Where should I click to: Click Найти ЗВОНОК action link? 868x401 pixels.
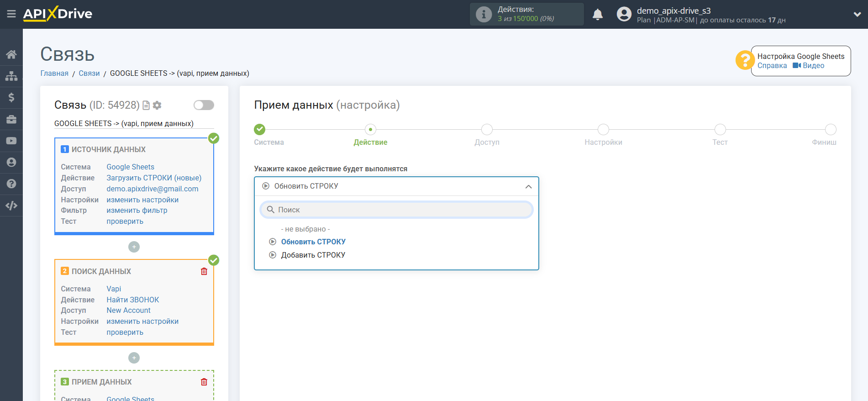133,300
